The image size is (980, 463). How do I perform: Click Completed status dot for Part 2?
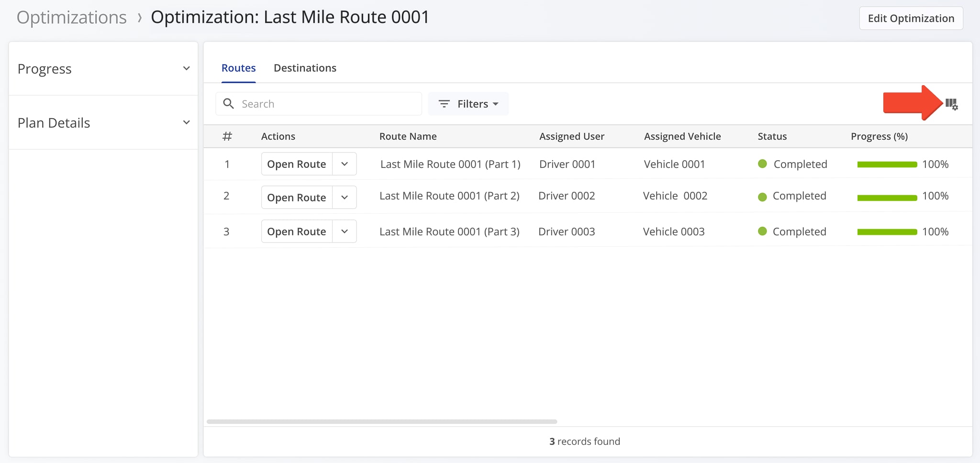click(x=762, y=197)
